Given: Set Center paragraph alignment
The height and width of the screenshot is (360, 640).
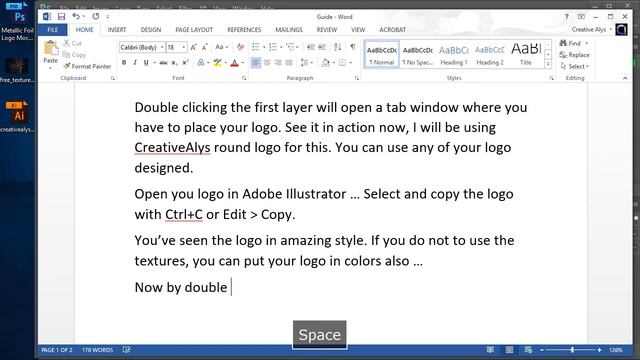Looking at the screenshot, I should point(267,63).
